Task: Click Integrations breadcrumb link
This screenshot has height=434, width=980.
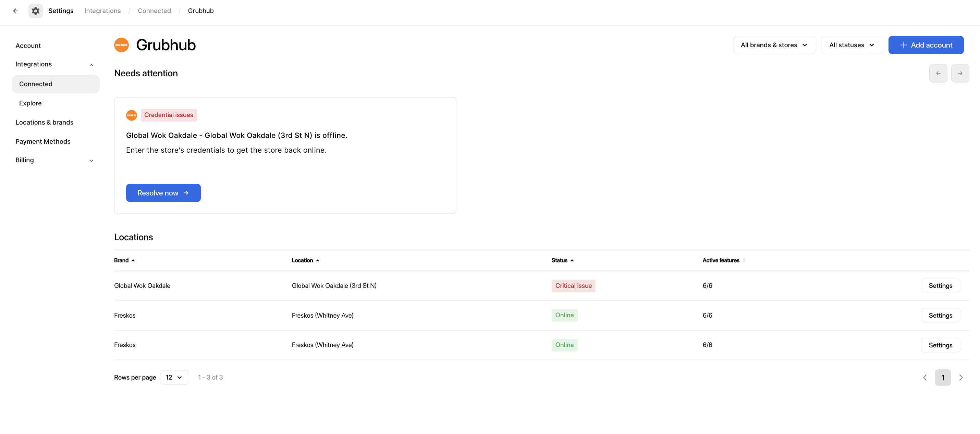Action: (102, 11)
